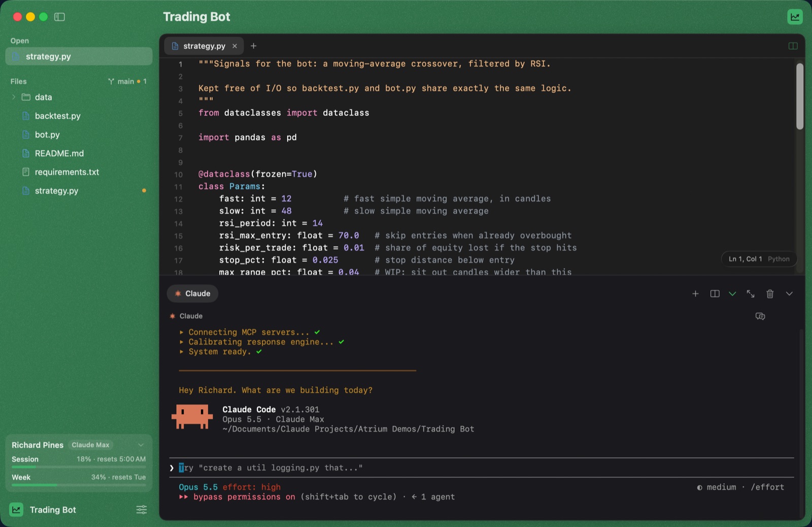The height and width of the screenshot is (527, 812).
Task: Click the Ln 1, Col 1 position indicator
Action: [x=745, y=259]
